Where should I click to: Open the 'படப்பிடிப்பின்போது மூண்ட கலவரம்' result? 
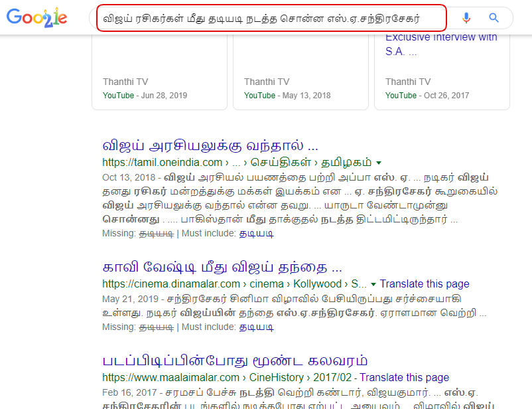click(x=235, y=361)
